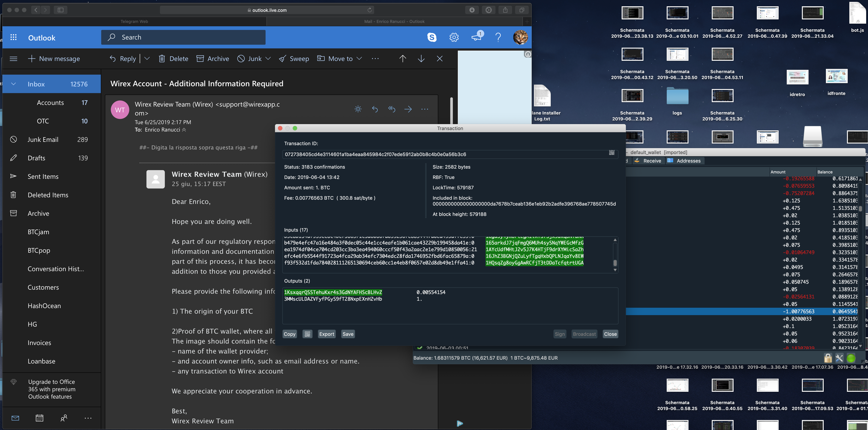The width and height of the screenshot is (868, 430).
Task: Open the account profile picture menu
Action: 520,37
